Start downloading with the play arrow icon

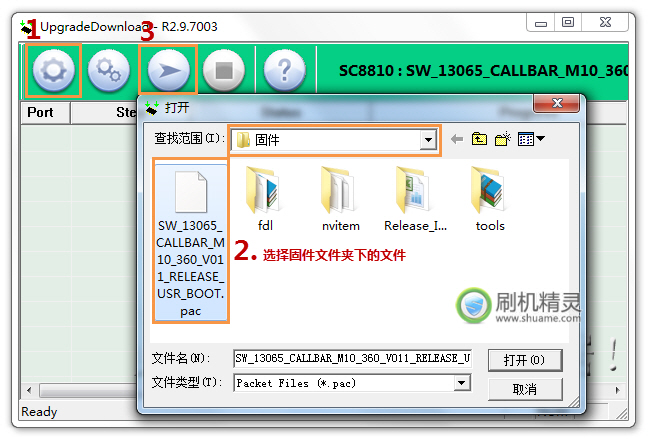(168, 70)
